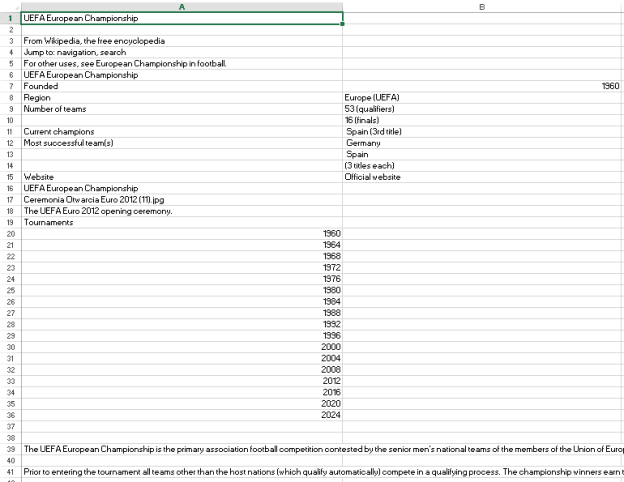Select row 1 header
The height and width of the screenshot is (482, 624).
pyautogui.click(x=9, y=18)
